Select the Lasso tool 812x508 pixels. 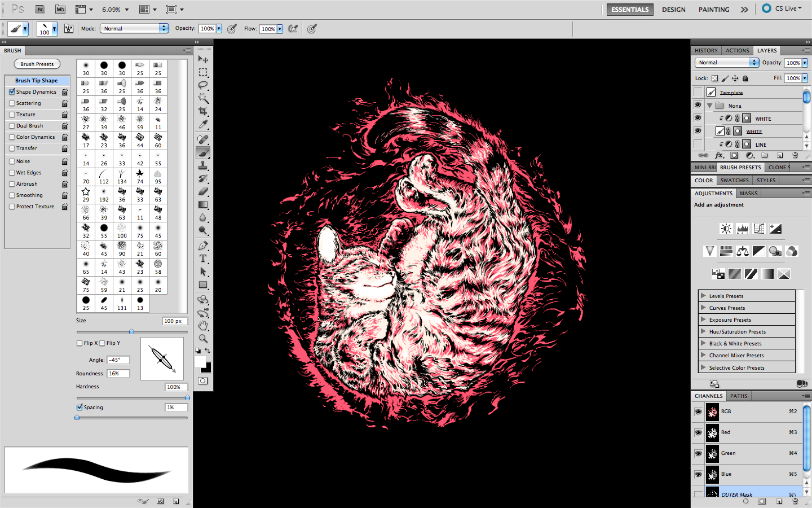click(x=203, y=85)
